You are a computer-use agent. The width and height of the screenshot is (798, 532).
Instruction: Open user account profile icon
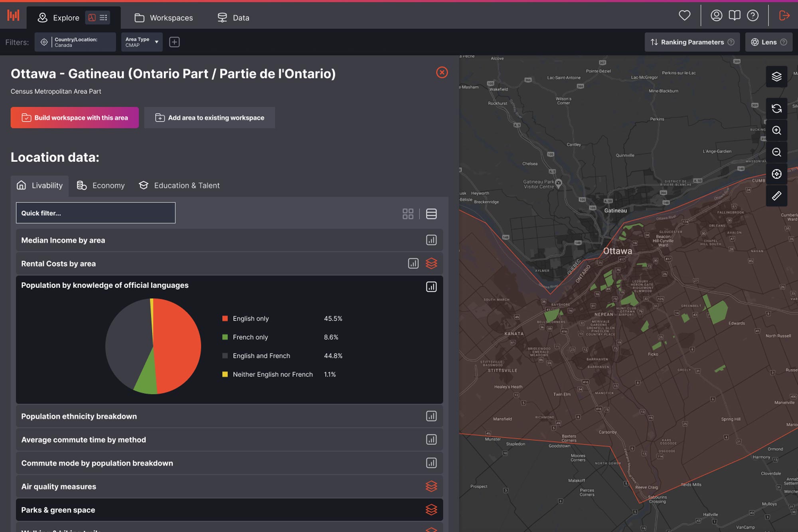click(x=716, y=16)
